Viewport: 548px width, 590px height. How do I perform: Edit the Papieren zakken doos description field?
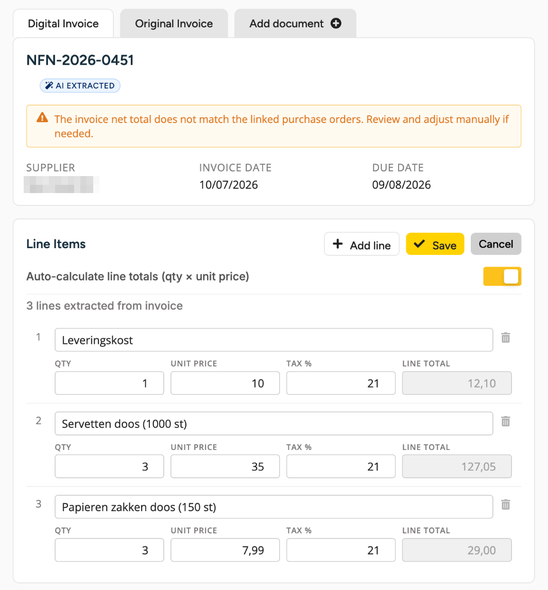pos(274,506)
